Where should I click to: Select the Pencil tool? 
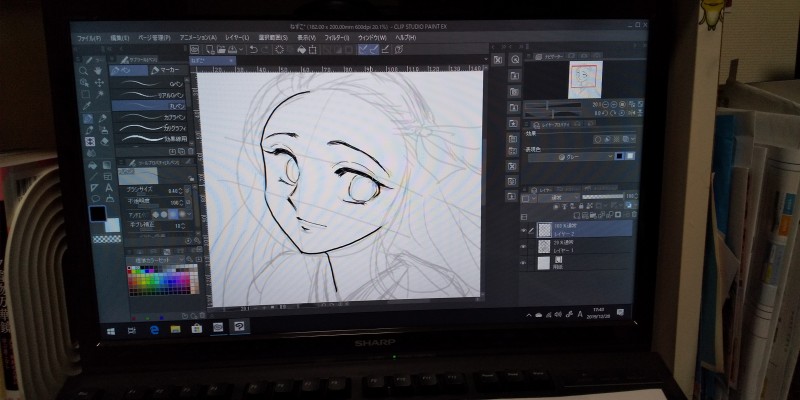coord(102,118)
